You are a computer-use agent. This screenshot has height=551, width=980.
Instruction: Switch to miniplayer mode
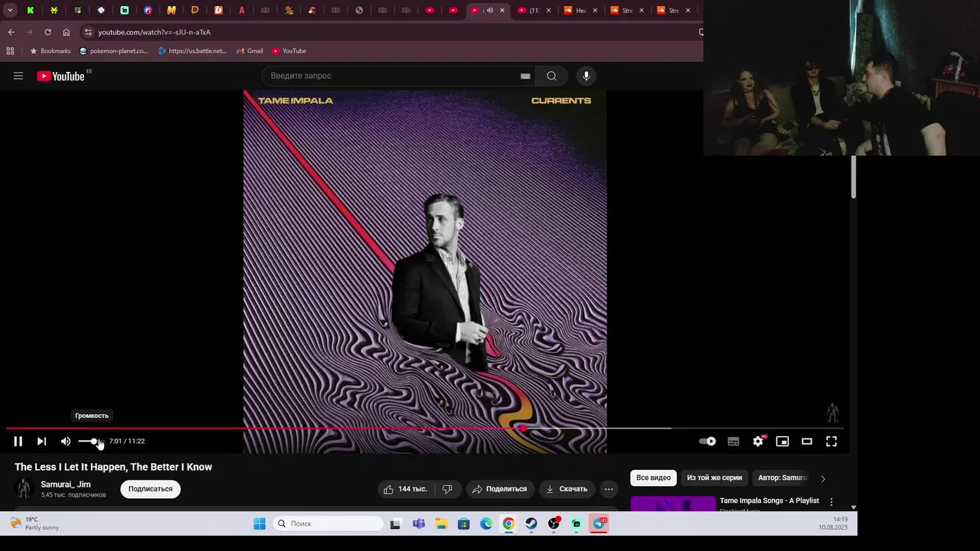(x=782, y=442)
